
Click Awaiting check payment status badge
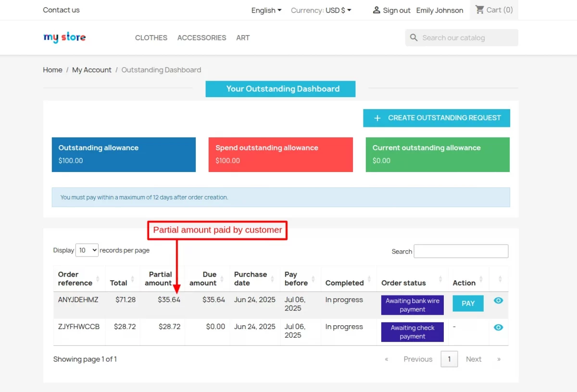click(413, 332)
